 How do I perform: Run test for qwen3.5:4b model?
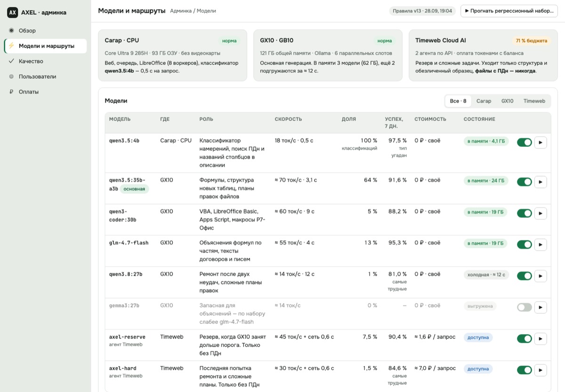coord(541,142)
